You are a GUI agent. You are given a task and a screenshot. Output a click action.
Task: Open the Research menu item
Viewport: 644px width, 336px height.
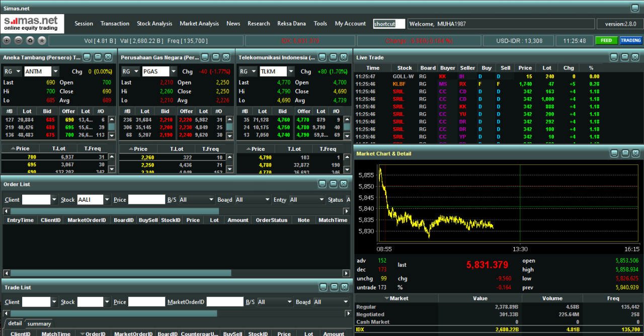tap(259, 24)
